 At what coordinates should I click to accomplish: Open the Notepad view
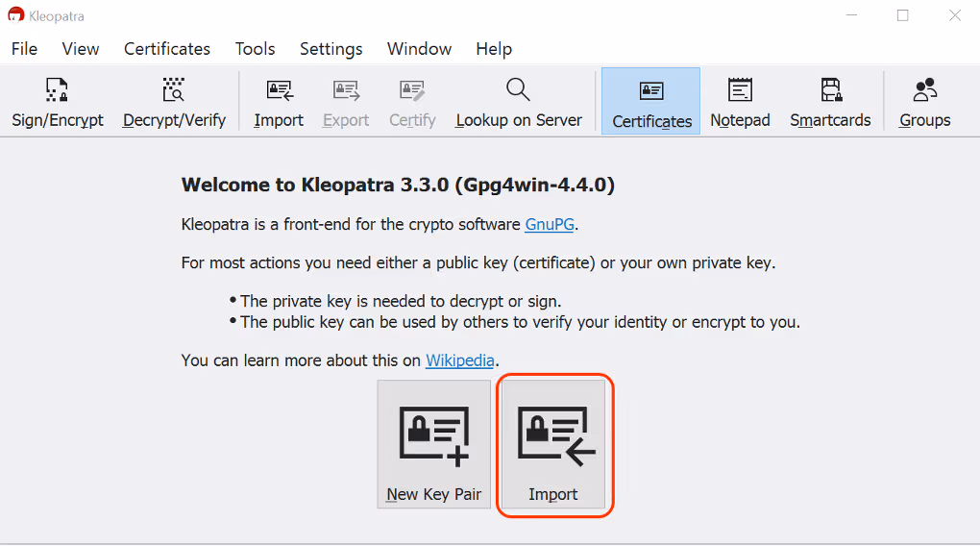740,102
